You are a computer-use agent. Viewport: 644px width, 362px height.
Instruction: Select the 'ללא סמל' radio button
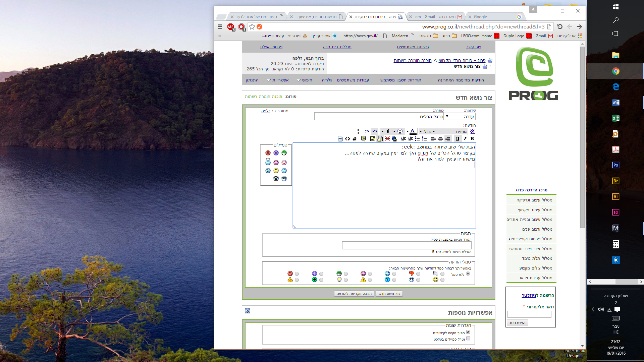click(468, 274)
